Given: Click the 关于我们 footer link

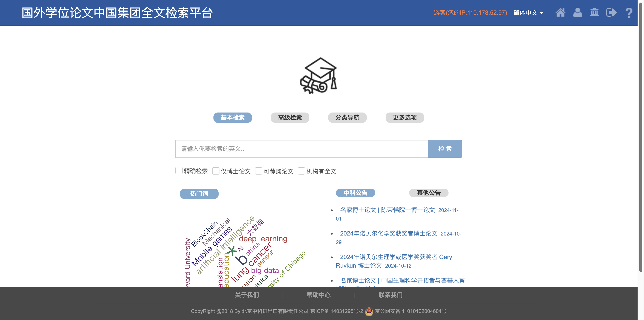Looking at the screenshot, I should click(247, 295).
